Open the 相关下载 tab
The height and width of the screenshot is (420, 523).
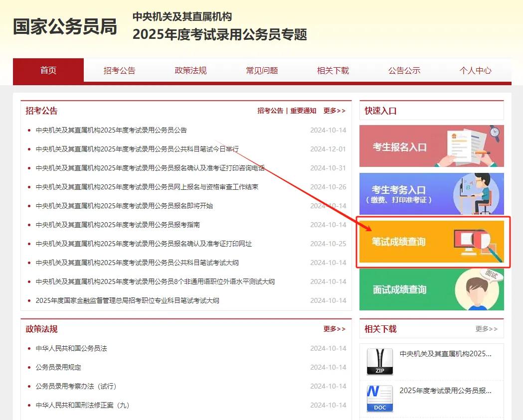point(333,71)
